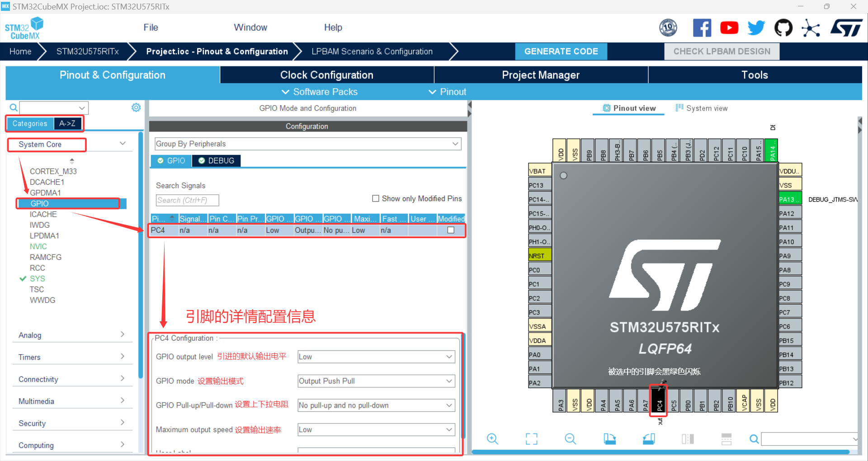Switch to System view
Viewport: 868px width, 461px height.
(702, 108)
